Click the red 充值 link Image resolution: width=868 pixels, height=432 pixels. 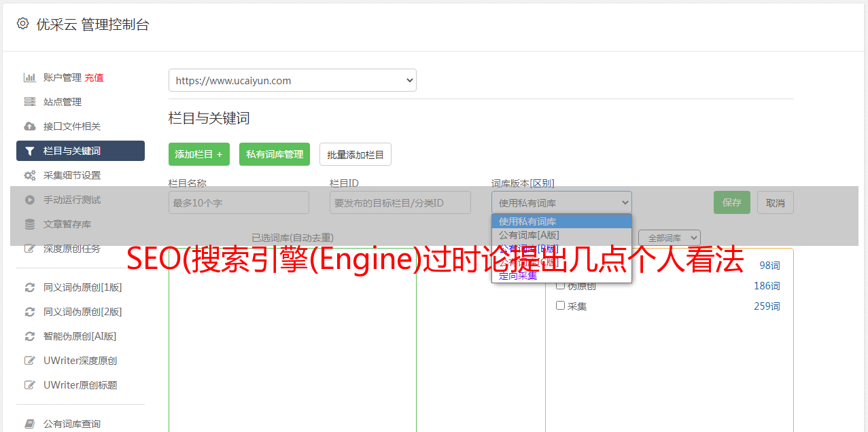coord(94,77)
